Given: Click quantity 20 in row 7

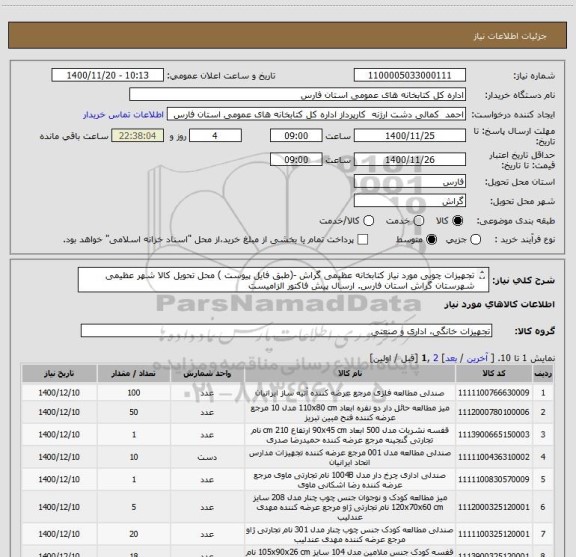Looking at the screenshot, I should (x=134, y=534).
